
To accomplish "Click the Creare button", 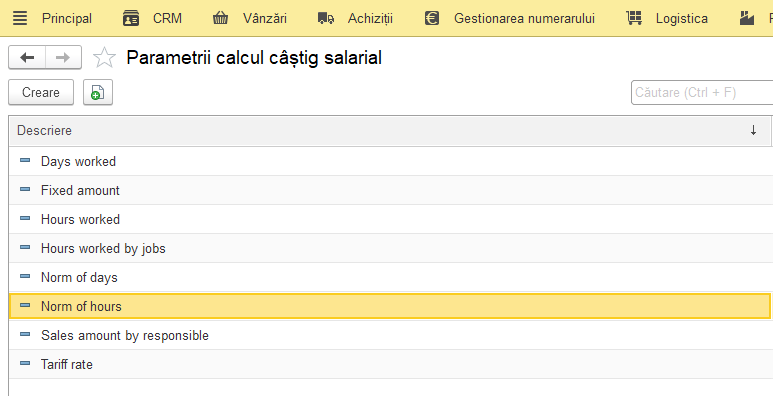I will click(41, 92).
